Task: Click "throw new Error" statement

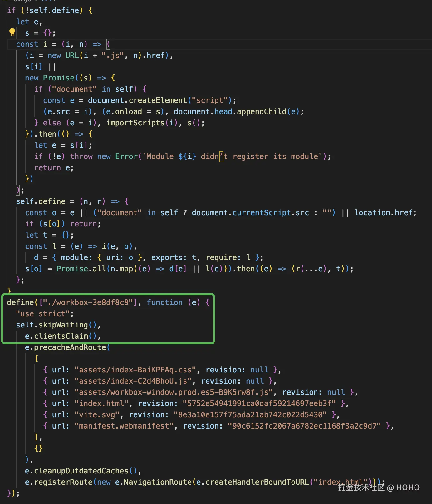Action: point(104,157)
